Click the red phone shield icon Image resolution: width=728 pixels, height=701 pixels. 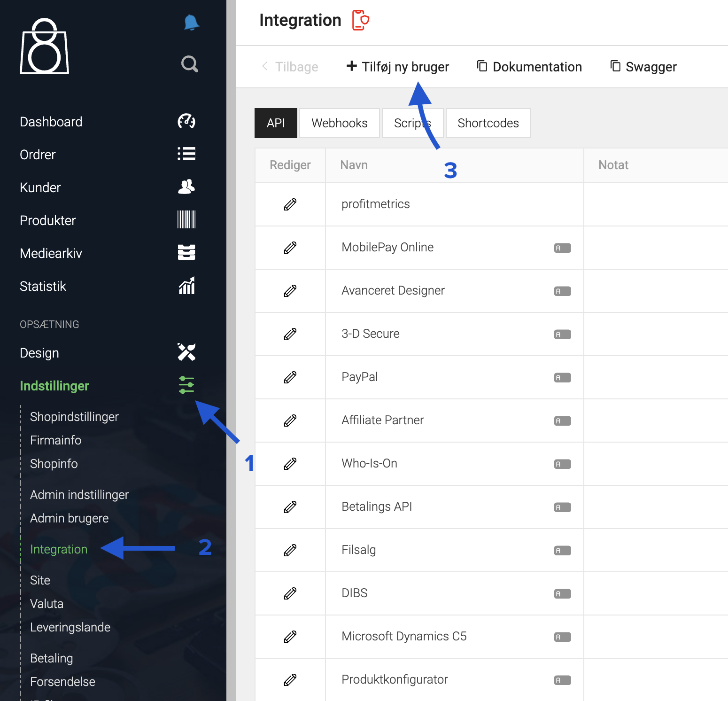[361, 20]
